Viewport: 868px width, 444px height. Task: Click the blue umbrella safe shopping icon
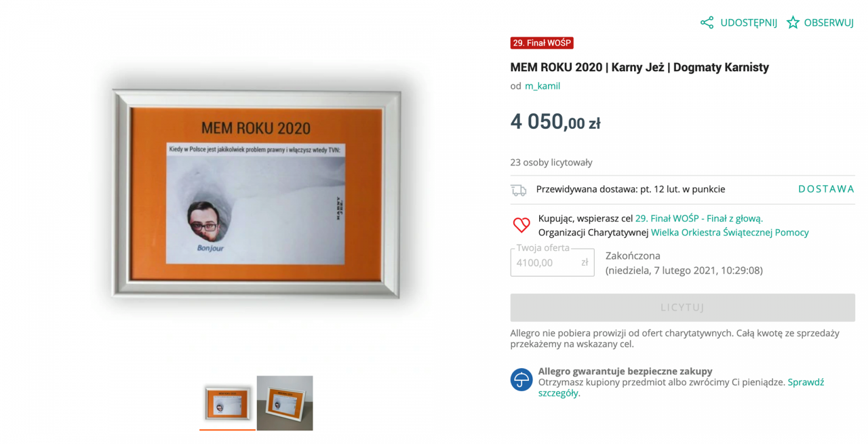(521, 379)
